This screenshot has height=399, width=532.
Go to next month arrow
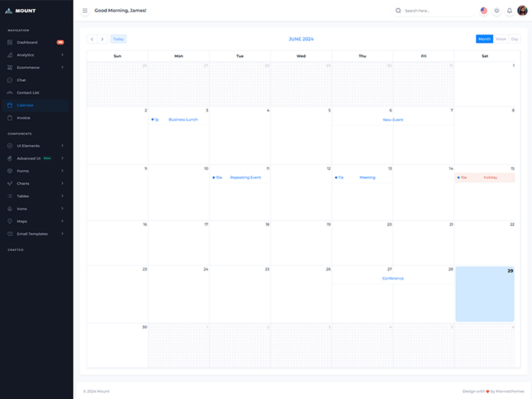pyautogui.click(x=102, y=39)
